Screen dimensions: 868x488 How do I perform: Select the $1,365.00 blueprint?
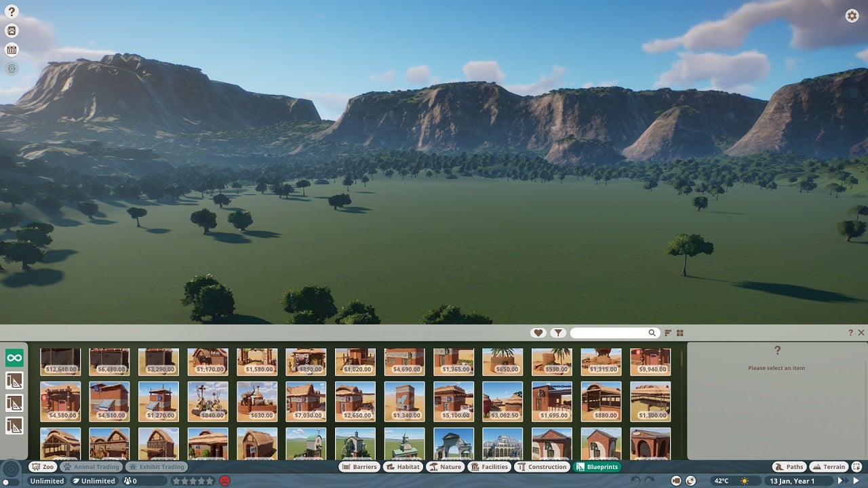pos(454,362)
